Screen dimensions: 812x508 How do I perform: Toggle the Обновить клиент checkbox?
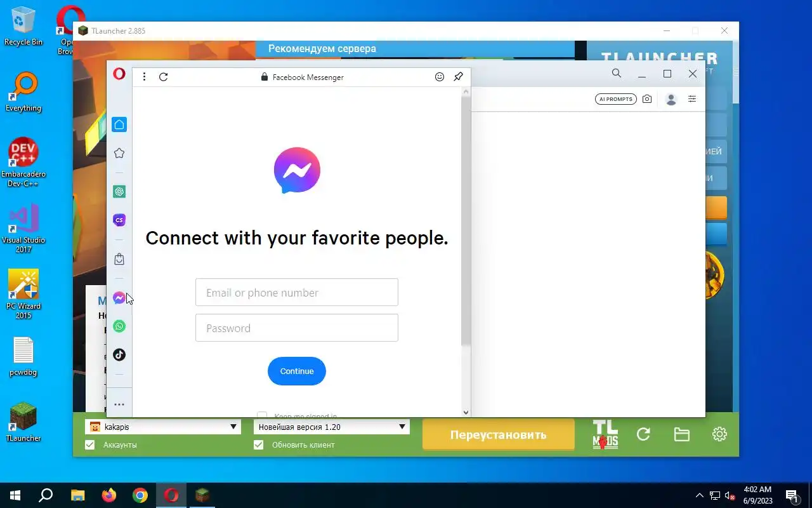[259, 445]
